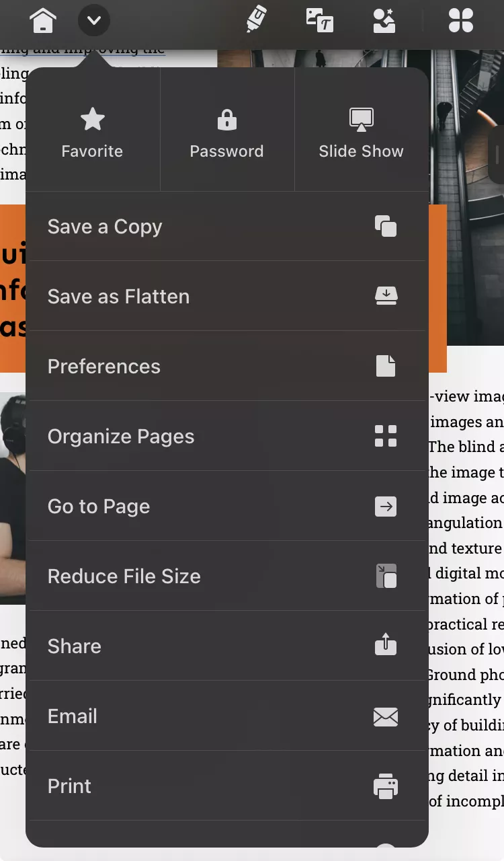
Task: Open Preferences from the menu
Action: pyautogui.click(x=104, y=367)
